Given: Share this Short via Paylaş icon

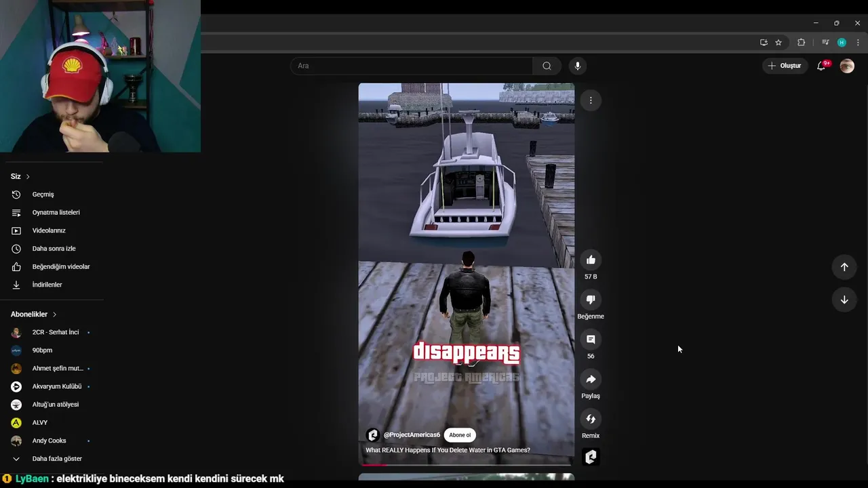Looking at the screenshot, I should coord(591,379).
